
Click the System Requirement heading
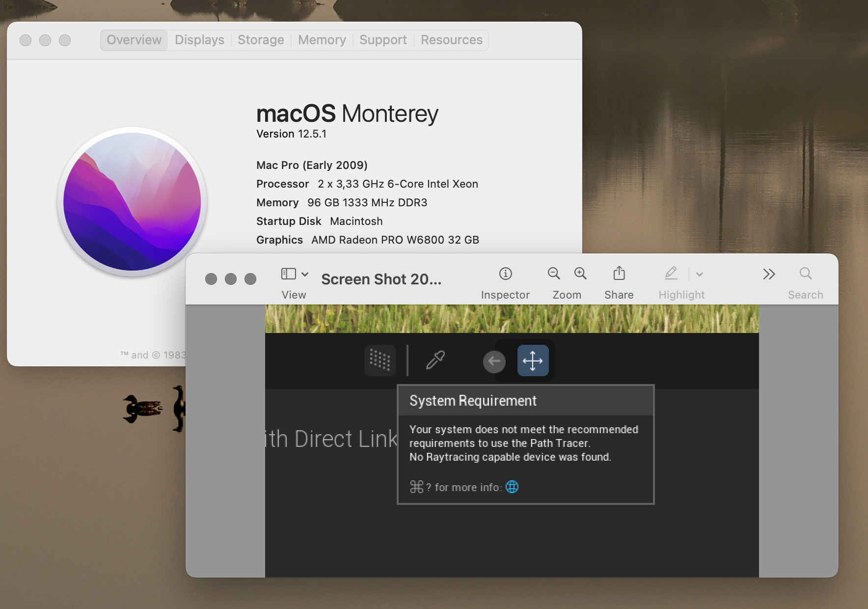click(x=473, y=401)
